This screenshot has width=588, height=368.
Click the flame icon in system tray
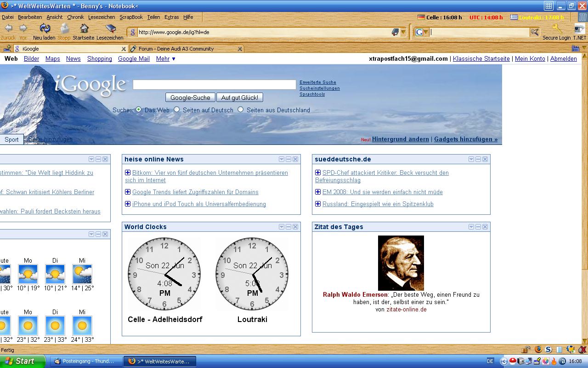(554, 362)
